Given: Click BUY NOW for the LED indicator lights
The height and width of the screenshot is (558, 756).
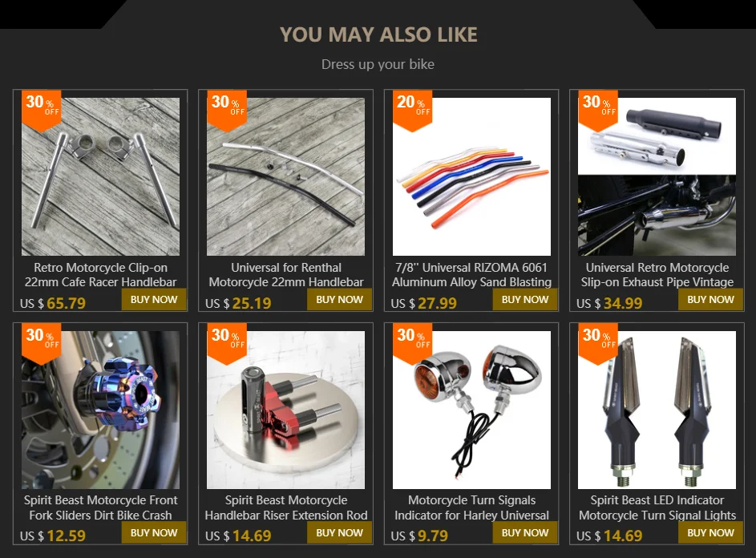Looking at the screenshot, I should tap(710, 533).
